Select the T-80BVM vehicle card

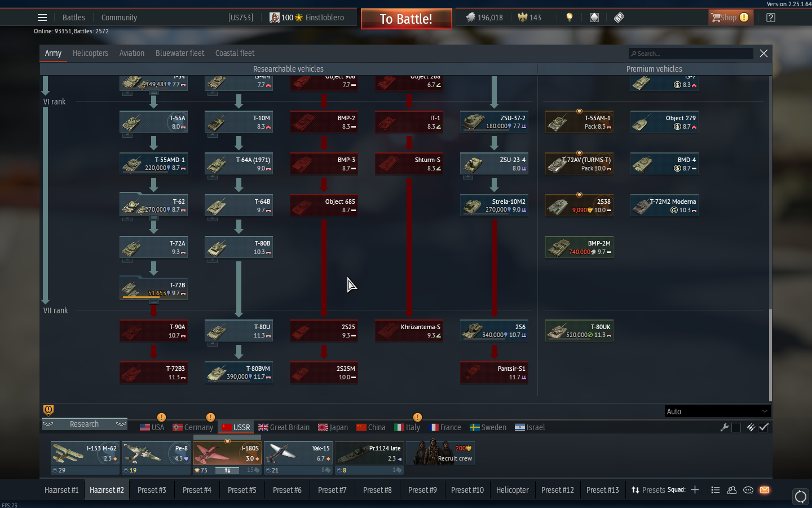coord(239,373)
